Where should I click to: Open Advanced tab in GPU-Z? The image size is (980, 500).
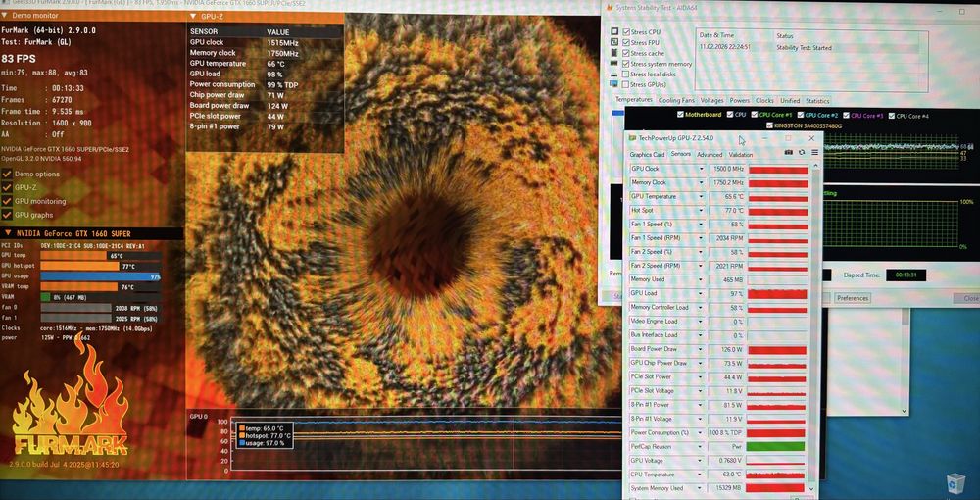(x=710, y=154)
